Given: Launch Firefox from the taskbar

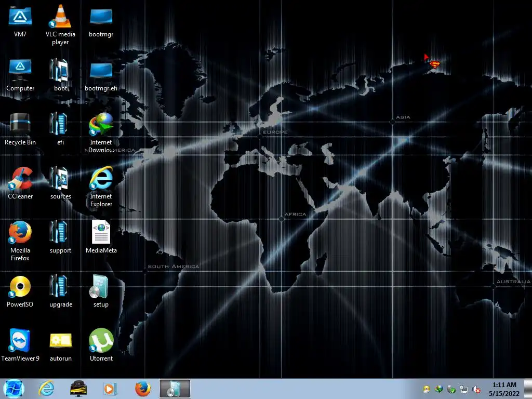Looking at the screenshot, I should click(x=143, y=389).
